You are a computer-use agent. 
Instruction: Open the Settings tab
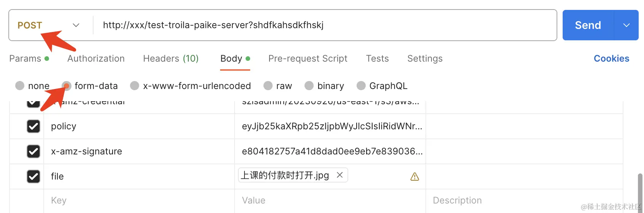(x=425, y=59)
